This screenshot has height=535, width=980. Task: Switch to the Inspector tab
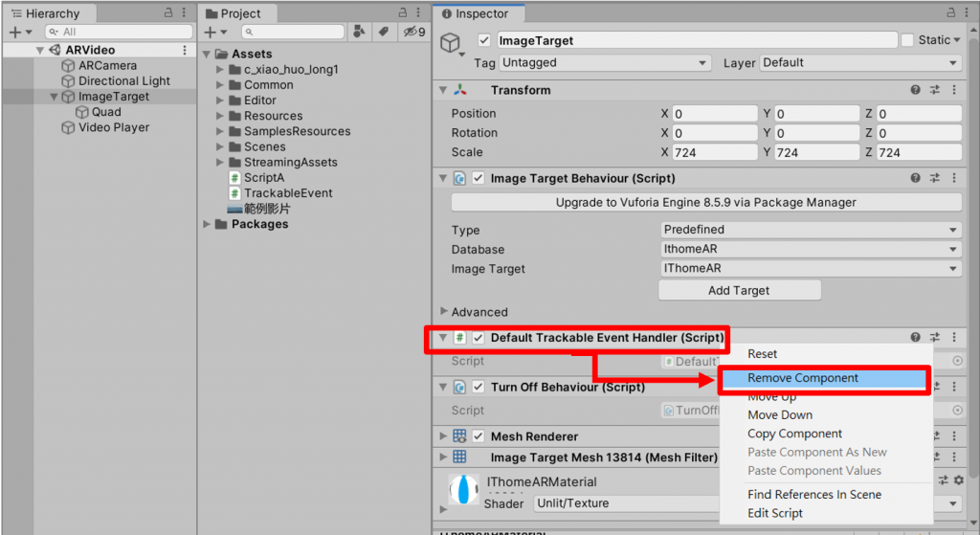[479, 13]
